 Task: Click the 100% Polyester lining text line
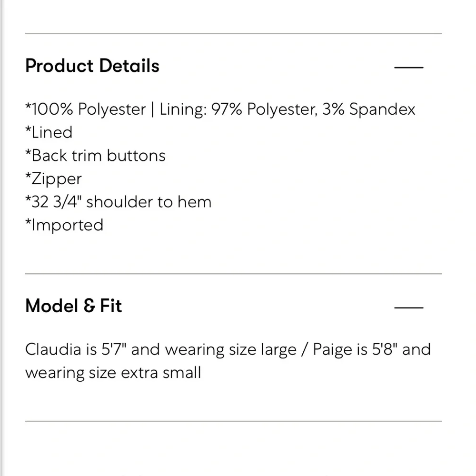click(x=220, y=109)
